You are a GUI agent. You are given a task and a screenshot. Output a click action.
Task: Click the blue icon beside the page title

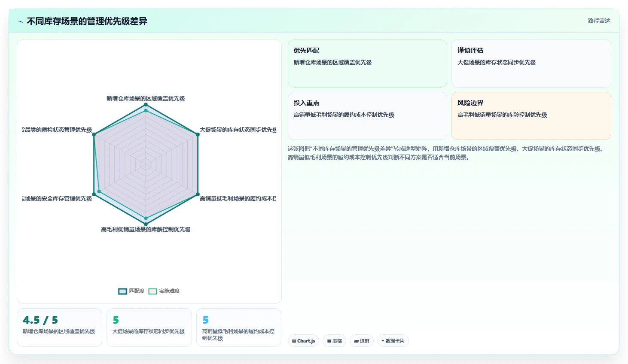(20, 21)
